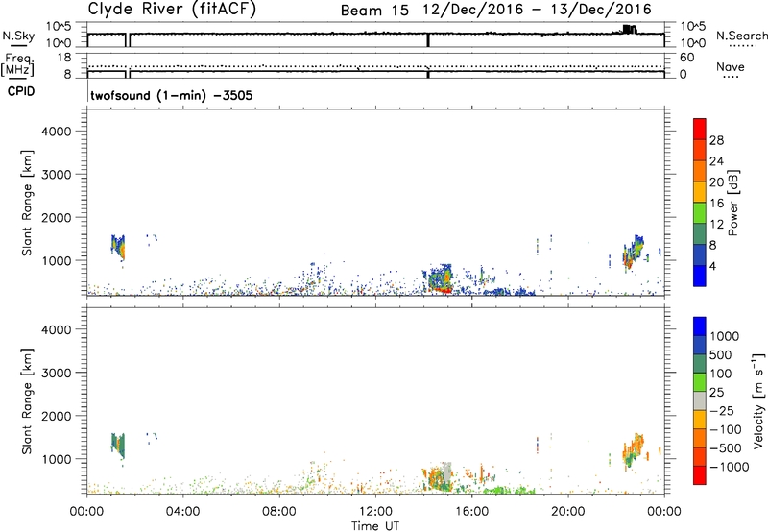The height and width of the screenshot is (532, 768).
Task: Click the bright blue top segment of Velocity colorbar
Action: point(700,326)
